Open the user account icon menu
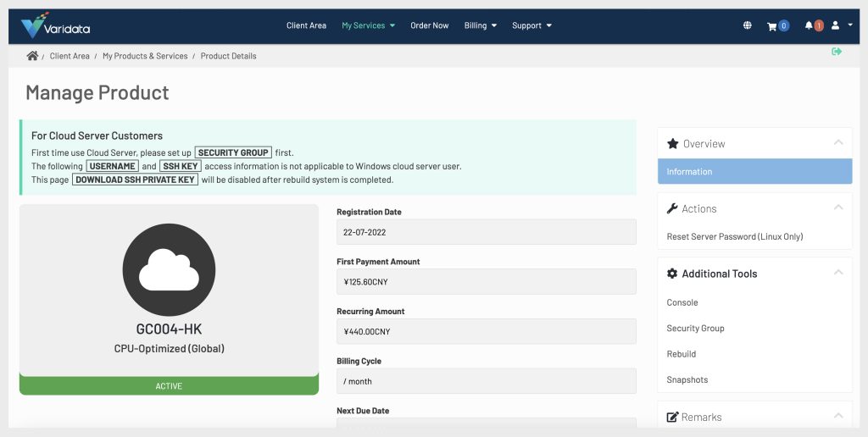 840,25
